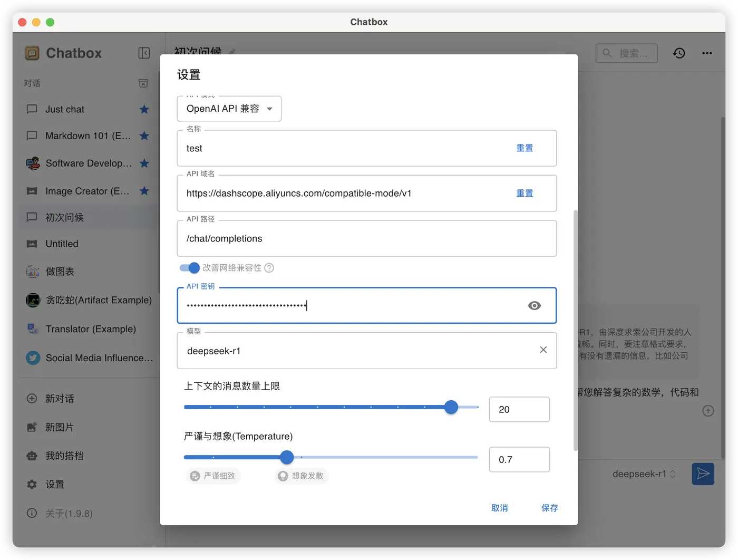Cancel settings with 取消
Image resolution: width=738 pixels, height=560 pixels.
click(500, 508)
